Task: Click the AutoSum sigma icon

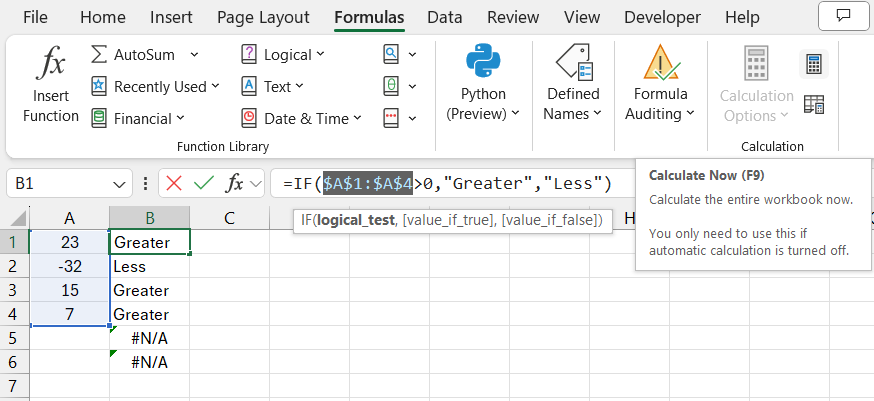Action: [100, 54]
